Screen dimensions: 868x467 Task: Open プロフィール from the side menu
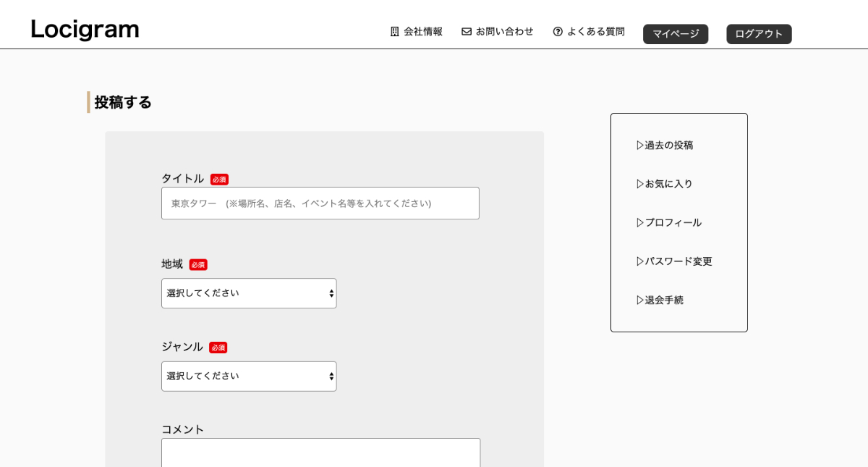tap(669, 223)
